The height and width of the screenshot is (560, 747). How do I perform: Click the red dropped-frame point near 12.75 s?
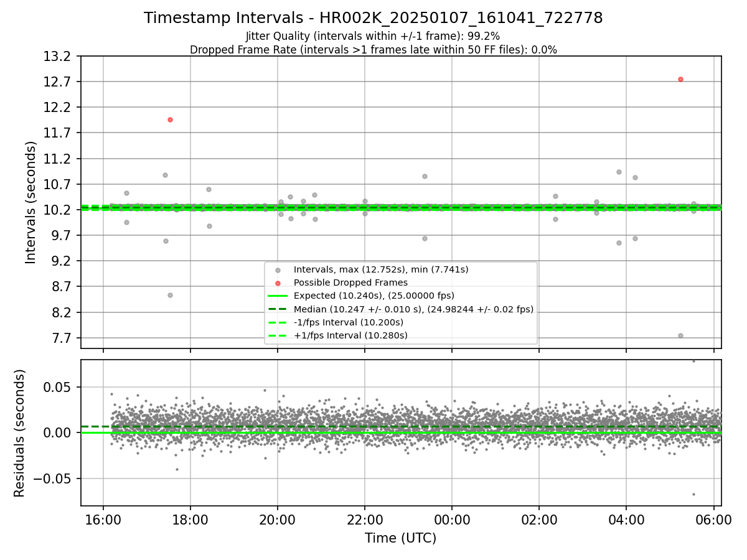(680, 79)
